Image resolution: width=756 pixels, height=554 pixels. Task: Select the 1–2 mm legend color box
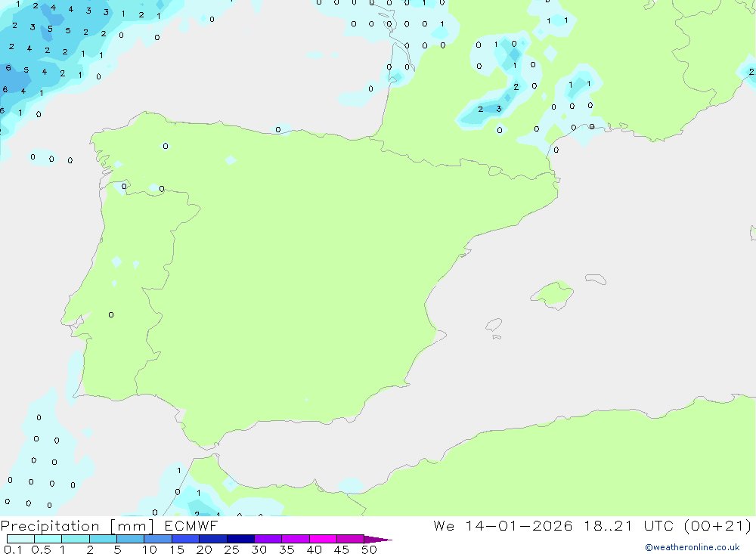76,539
